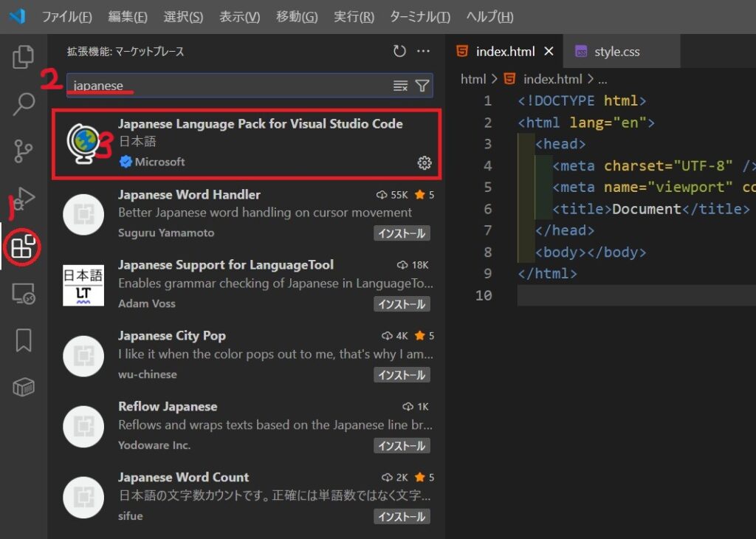The image size is (756, 539).
Task: Click the Japanese City Pop extension icon
Action: pyautogui.click(x=83, y=356)
